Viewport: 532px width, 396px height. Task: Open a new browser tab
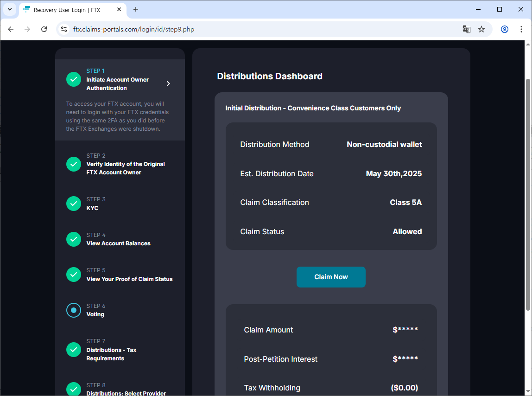[x=136, y=10]
